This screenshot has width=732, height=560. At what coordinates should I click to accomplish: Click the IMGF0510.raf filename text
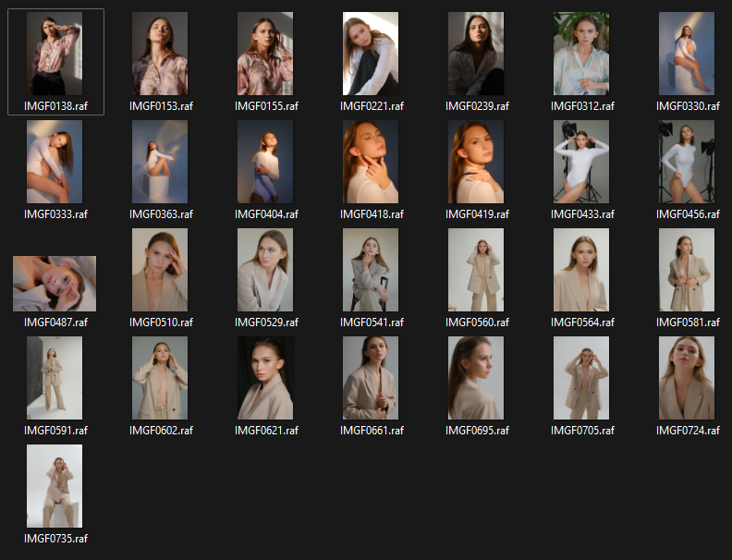point(161,323)
